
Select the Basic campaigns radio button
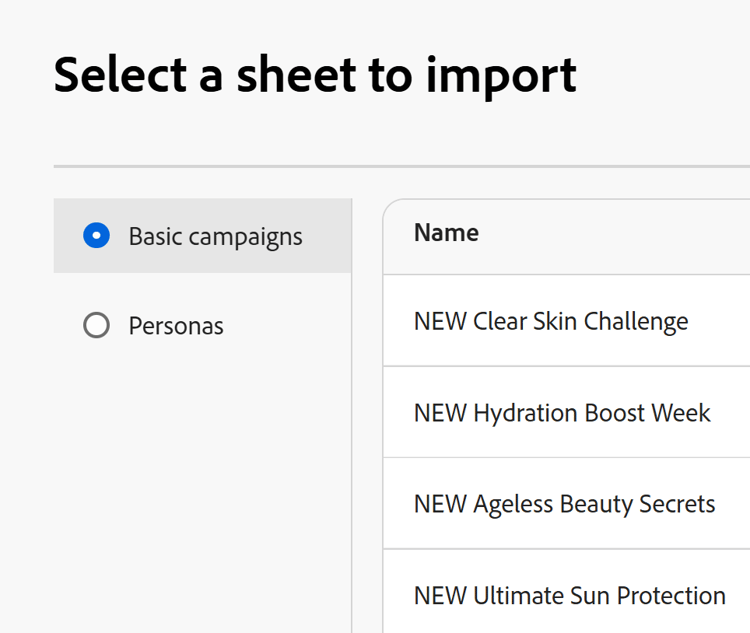tap(96, 236)
